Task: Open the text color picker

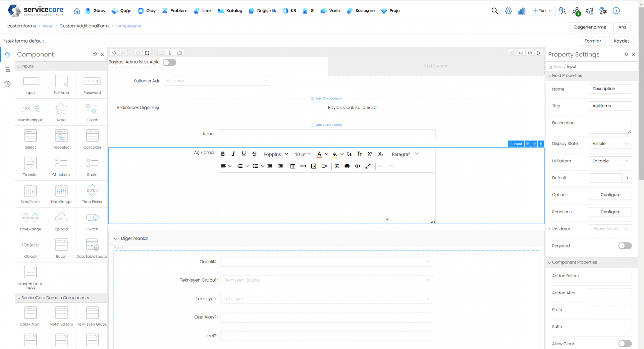Action: (319, 154)
